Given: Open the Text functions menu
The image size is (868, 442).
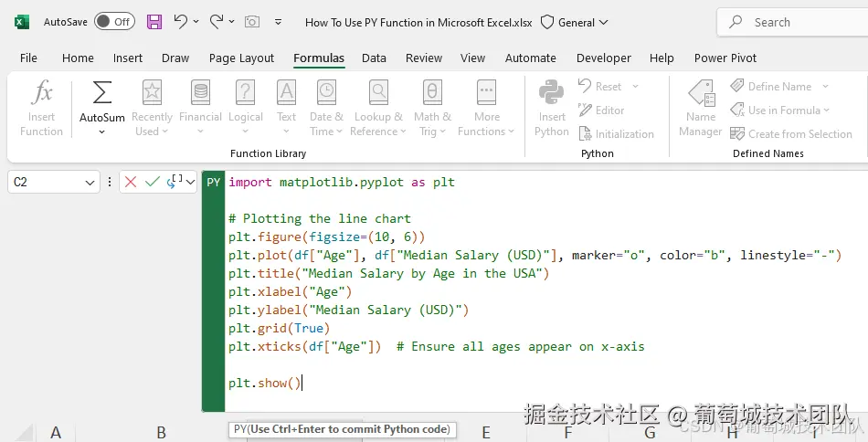Looking at the screenshot, I should click(286, 107).
